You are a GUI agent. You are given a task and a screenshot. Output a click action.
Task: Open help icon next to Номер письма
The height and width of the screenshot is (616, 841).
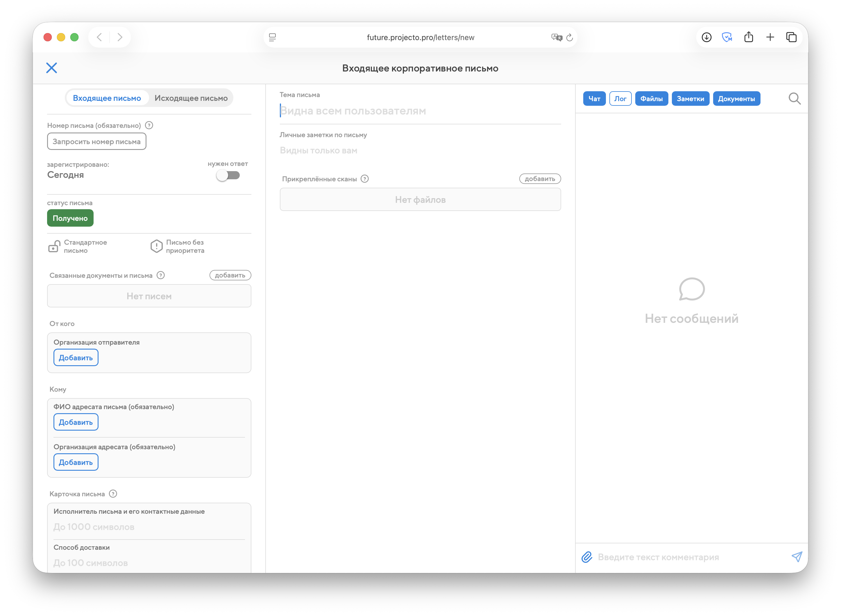[149, 125]
